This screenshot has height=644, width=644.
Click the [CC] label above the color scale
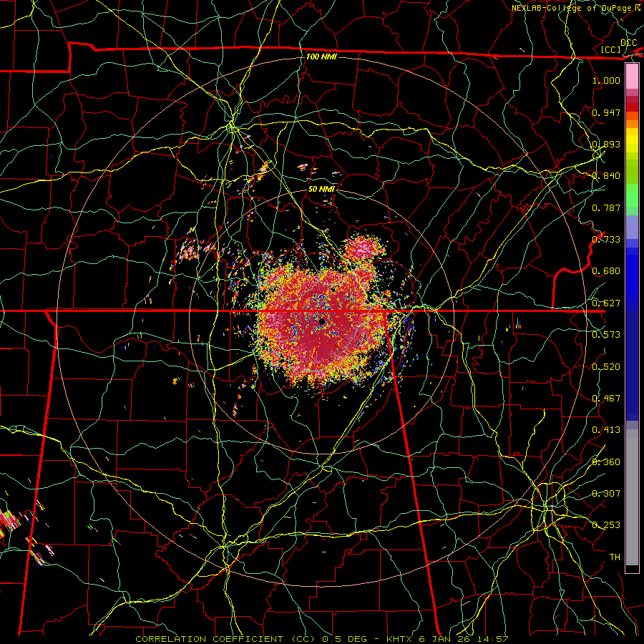tap(611, 49)
